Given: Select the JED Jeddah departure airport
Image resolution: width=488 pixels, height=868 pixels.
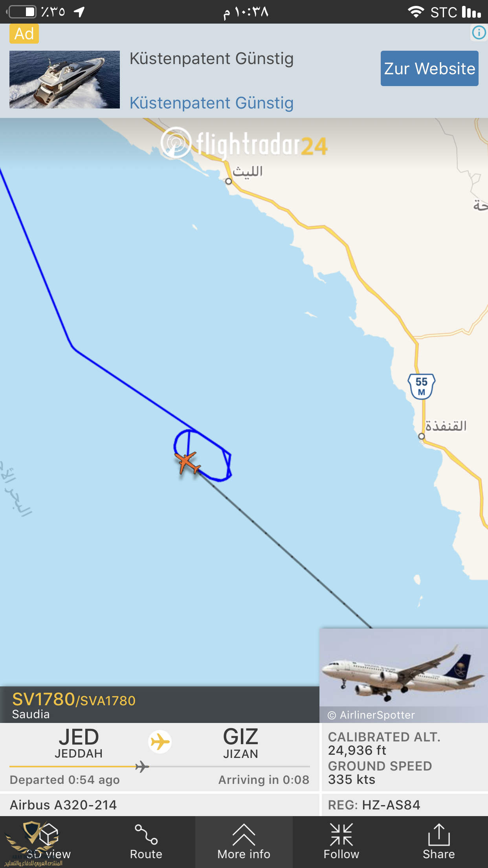Looking at the screenshot, I should coord(79,743).
